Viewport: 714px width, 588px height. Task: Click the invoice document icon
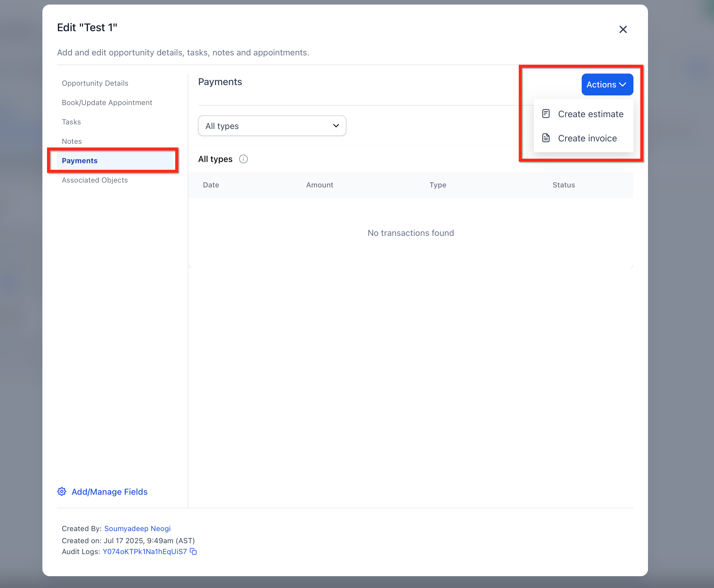[x=546, y=138]
